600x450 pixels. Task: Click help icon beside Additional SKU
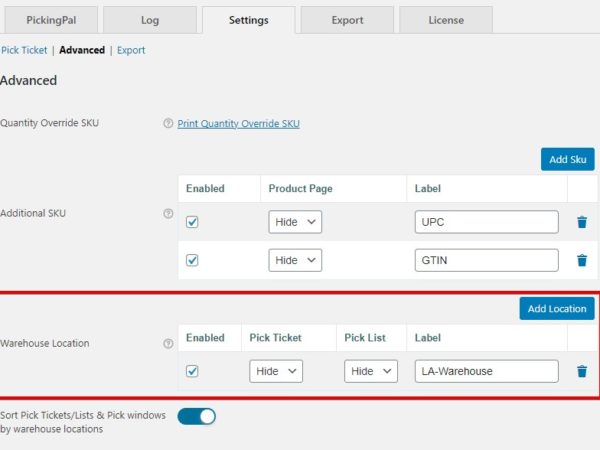pos(168,213)
